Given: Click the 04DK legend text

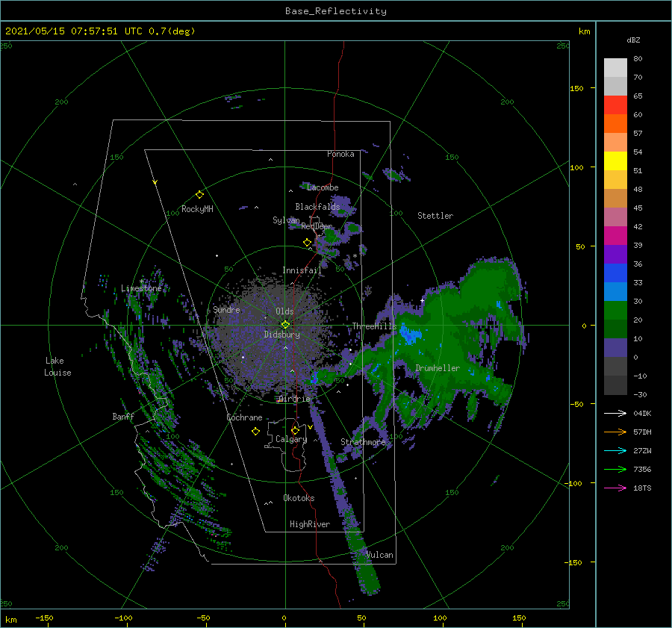Looking at the screenshot, I should coord(642,413).
